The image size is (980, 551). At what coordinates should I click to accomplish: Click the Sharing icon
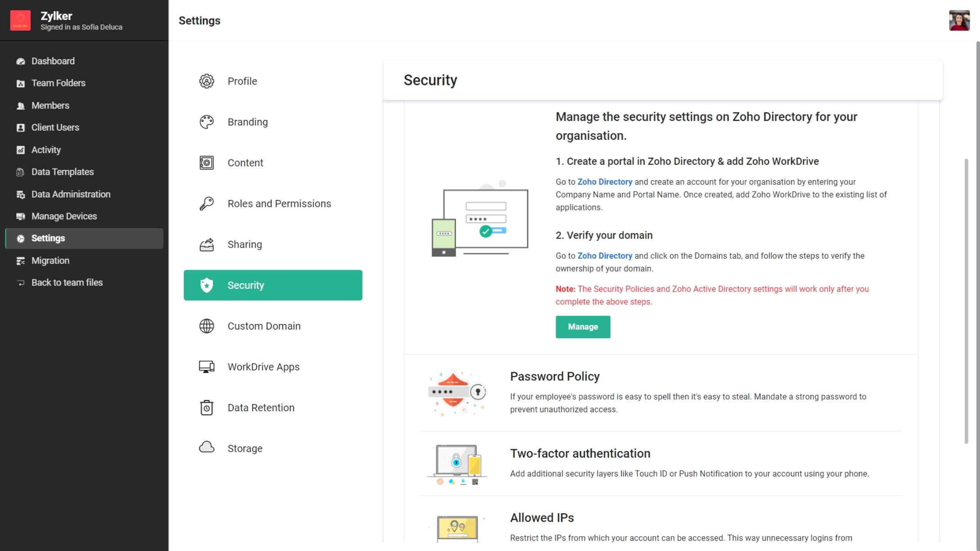[x=206, y=244]
